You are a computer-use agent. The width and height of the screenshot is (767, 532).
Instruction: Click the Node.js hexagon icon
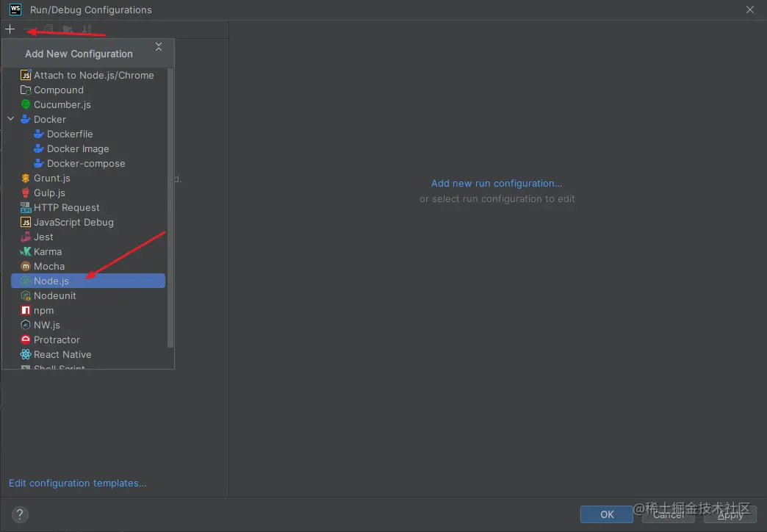[x=26, y=281]
